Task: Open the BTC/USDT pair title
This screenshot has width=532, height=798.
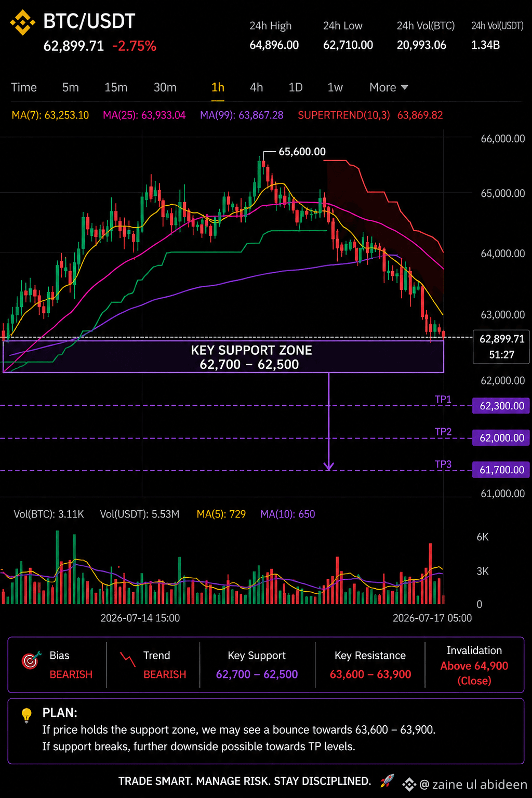Action: (89, 21)
